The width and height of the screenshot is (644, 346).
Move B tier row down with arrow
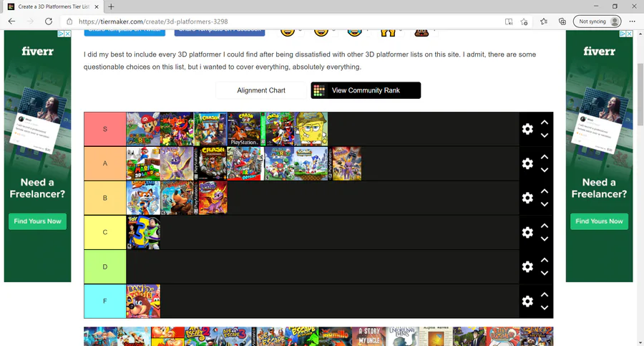click(545, 204)
